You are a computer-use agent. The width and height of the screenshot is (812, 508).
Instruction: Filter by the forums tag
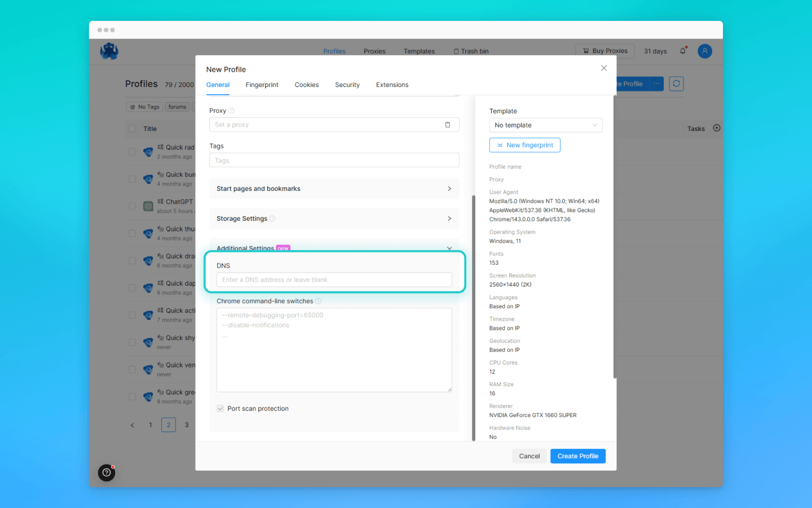(x=177, y=107)
